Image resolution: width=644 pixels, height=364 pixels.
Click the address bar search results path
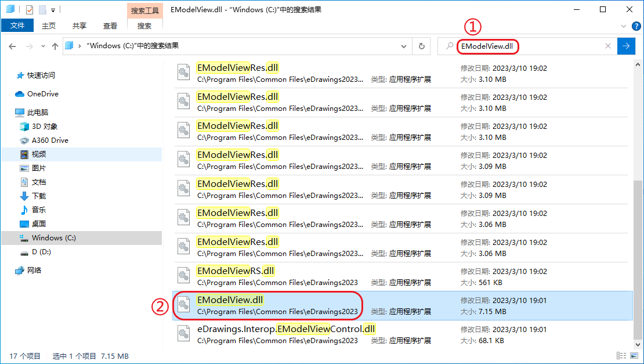[x=133, y=46]
